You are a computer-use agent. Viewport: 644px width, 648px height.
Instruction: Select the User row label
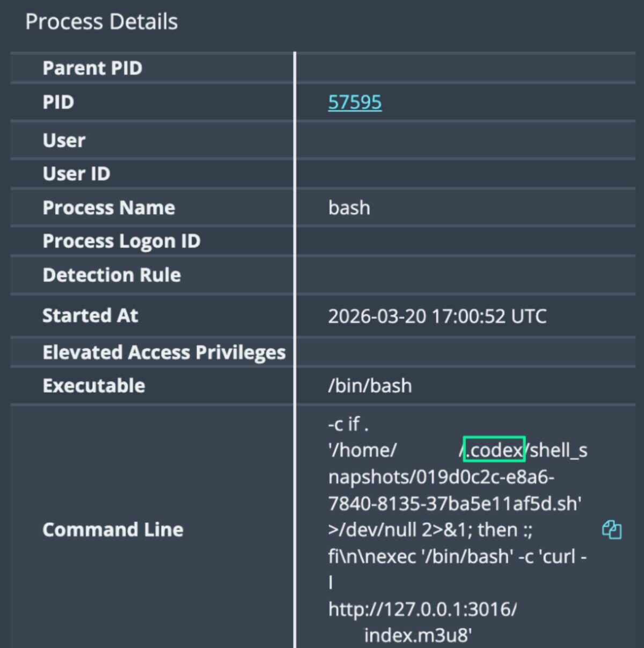tap(64, 141)
